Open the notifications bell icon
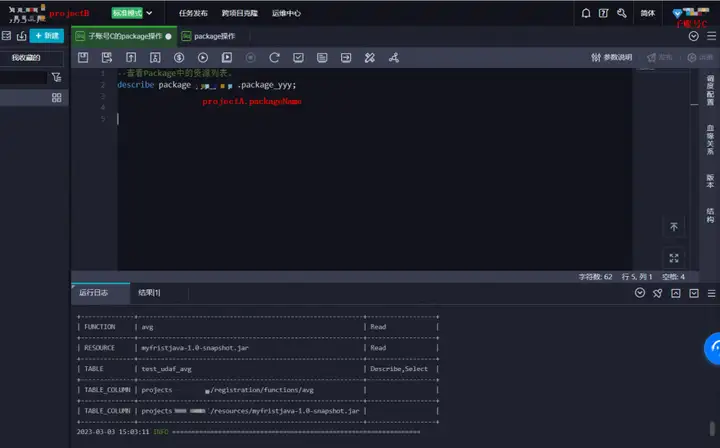720x448 pixels. (x=586, y=13)
